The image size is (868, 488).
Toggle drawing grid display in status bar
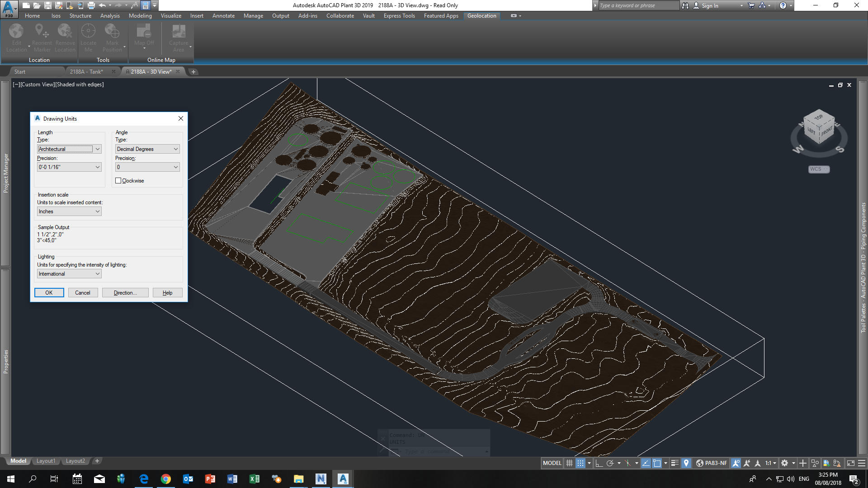tap(570, 463)
